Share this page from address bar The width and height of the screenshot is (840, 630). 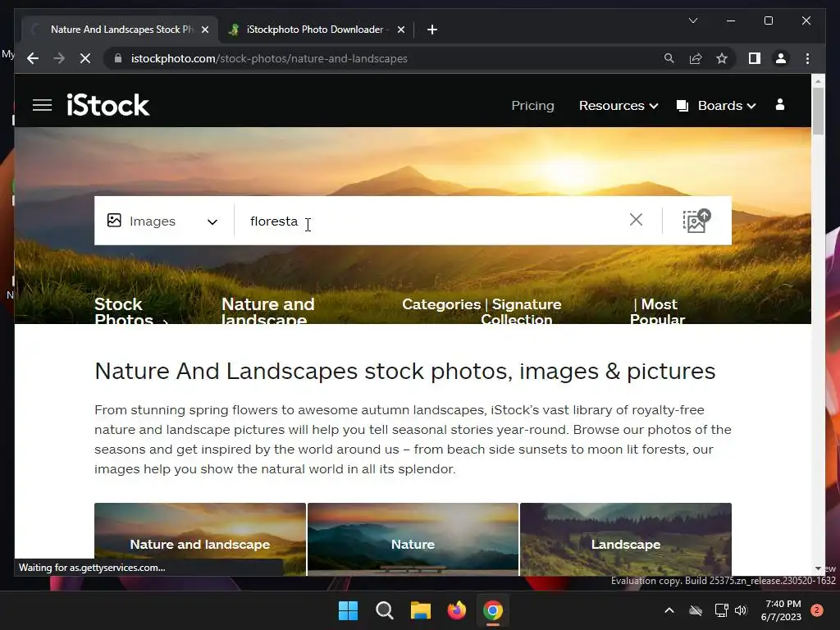click(x=696, y=58)
